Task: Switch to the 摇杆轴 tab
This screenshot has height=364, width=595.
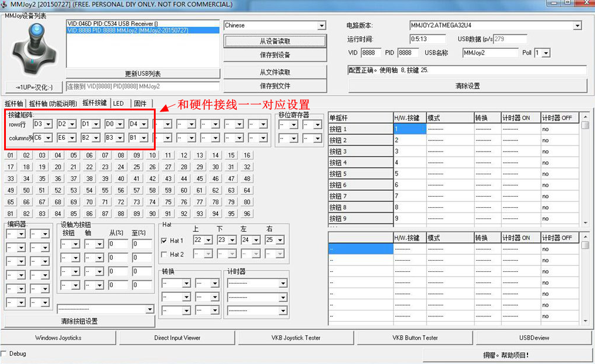Action: point(14,103)
